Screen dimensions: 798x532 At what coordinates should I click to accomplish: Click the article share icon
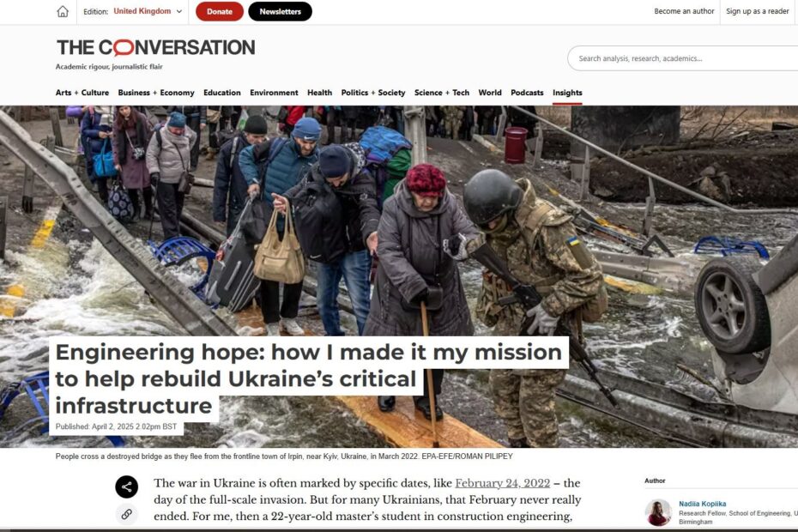[127, 487]
